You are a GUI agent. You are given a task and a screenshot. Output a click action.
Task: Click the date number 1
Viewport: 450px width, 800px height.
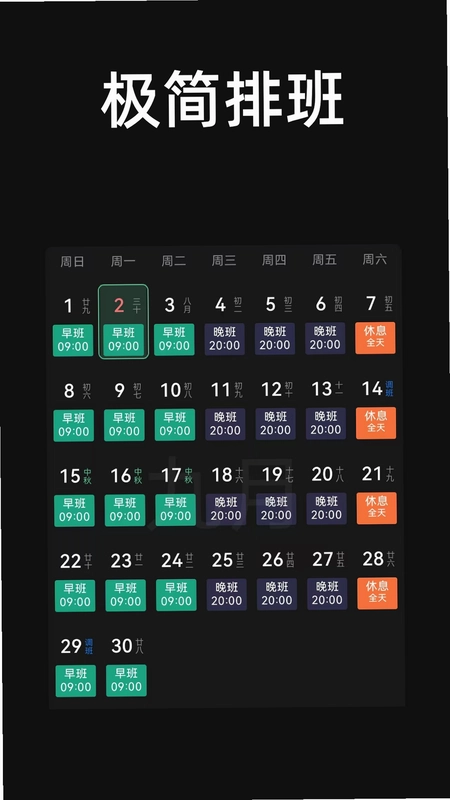[68, 306]
